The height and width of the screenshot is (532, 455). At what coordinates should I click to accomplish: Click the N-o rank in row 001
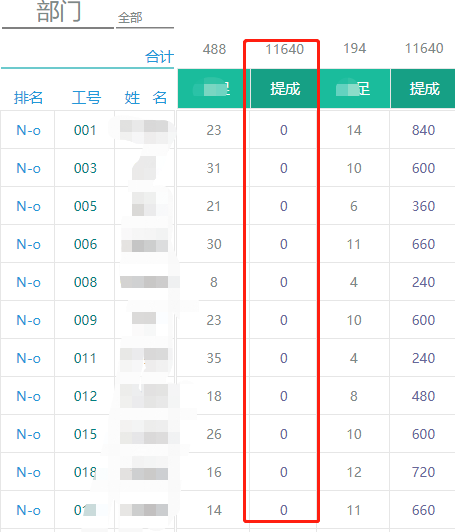[29, 130]
